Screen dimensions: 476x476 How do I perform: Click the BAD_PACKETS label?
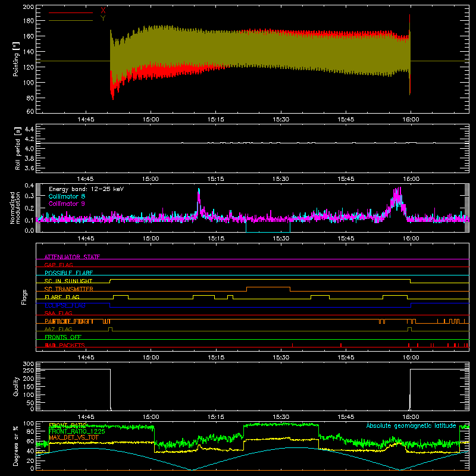[65, 345]
